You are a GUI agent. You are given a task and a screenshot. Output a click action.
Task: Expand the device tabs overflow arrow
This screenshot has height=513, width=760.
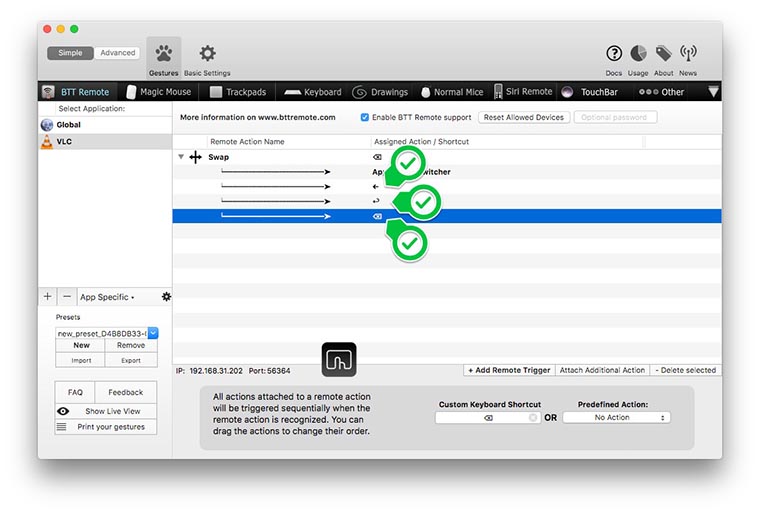(713, 92)
